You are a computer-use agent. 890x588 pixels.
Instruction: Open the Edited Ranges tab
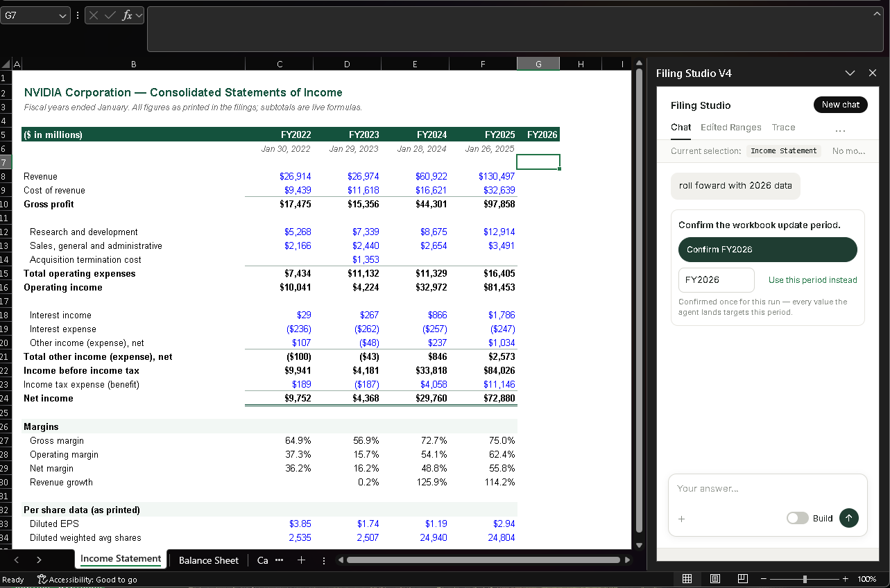coord(730,128)
